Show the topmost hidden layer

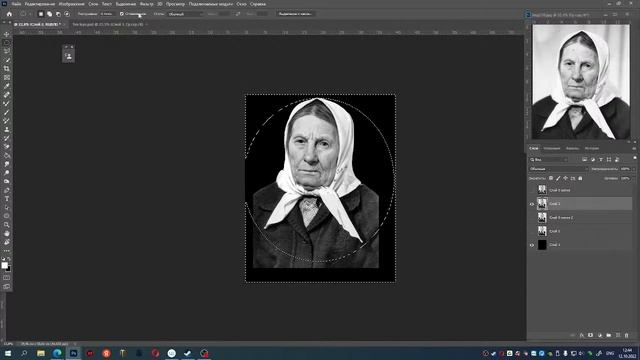531,190
